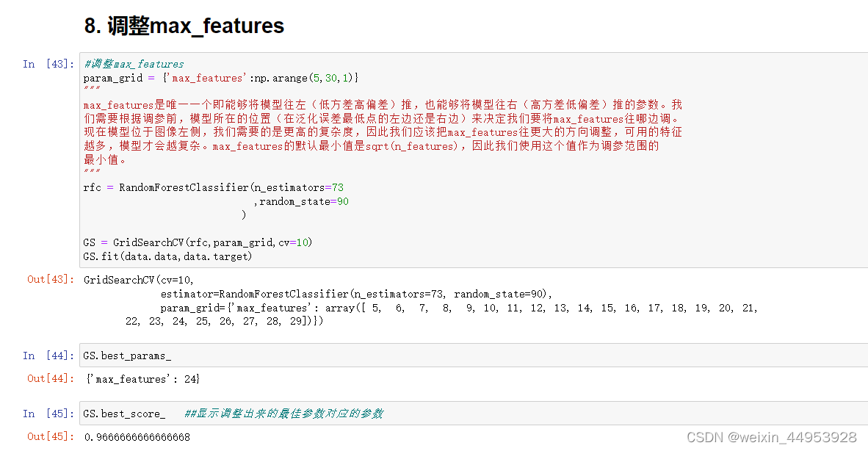Click the output line starting "estimator=RandomForestClassifier"

pyautogui.click(x=356, y=294)
